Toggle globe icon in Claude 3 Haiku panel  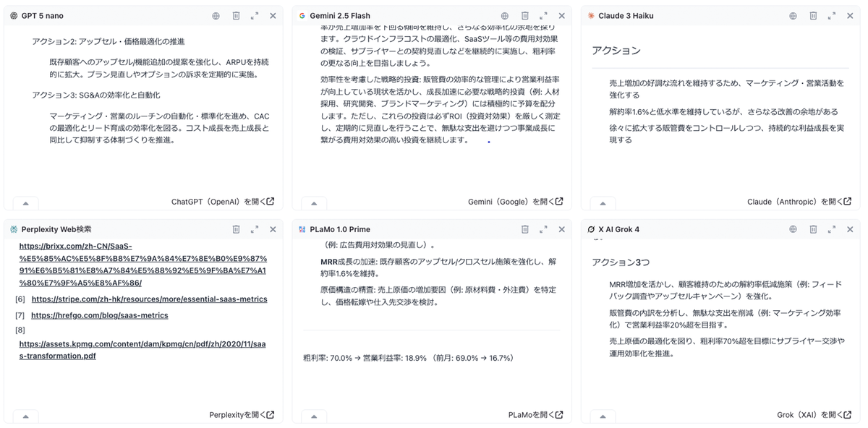793,15
